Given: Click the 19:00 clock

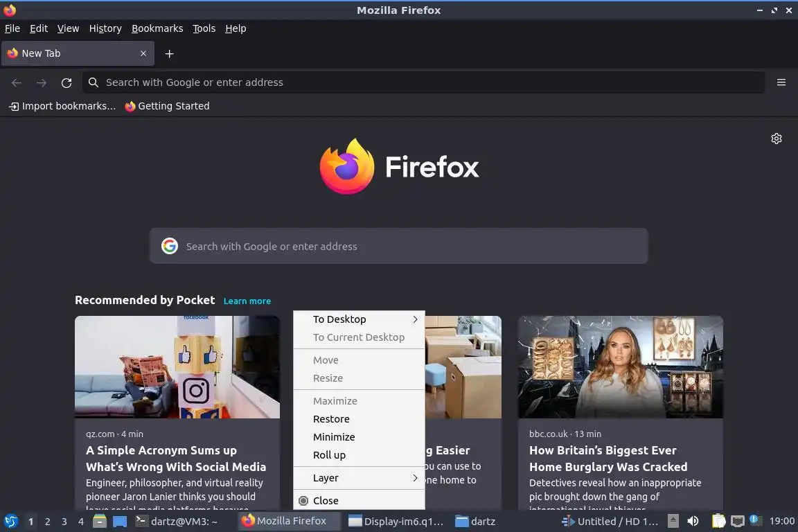Looking at the screenshot, I should (781, 522).
